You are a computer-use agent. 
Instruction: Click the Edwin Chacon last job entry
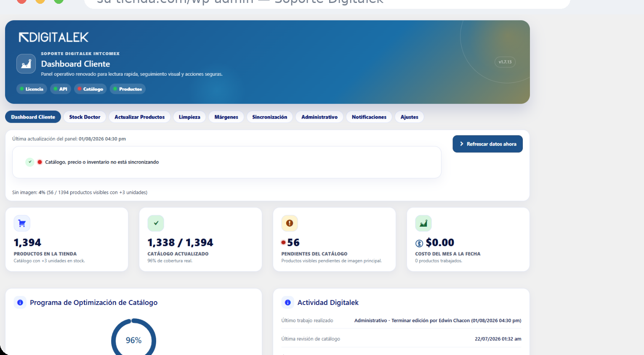[x=438, y=321]
